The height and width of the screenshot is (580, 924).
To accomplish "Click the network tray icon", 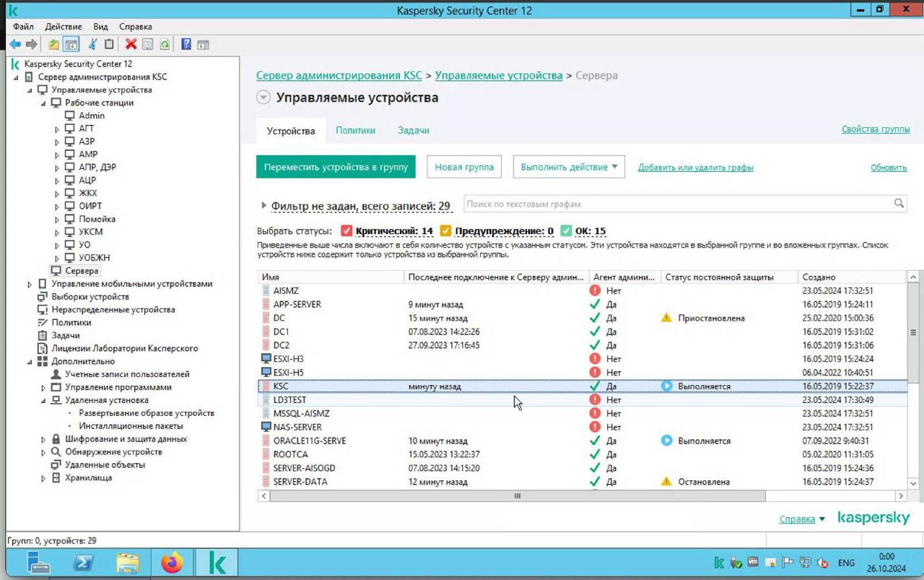I will click(805, 563).
